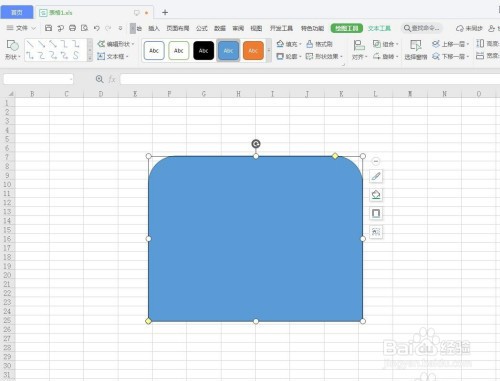This screenshot has height=381, width=500.
Task: Open Shape Effects (形状效果) dropdown
Action: [x=324, y=56]
